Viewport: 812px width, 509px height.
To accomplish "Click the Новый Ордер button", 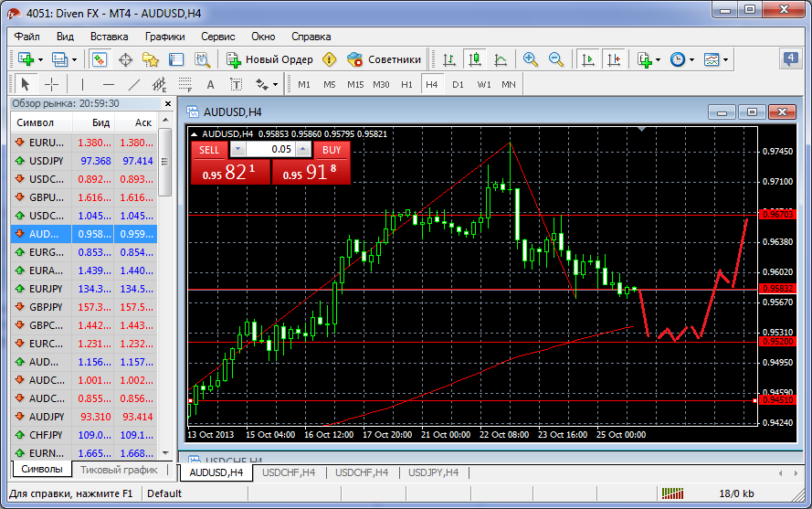I will pos(269,59).
